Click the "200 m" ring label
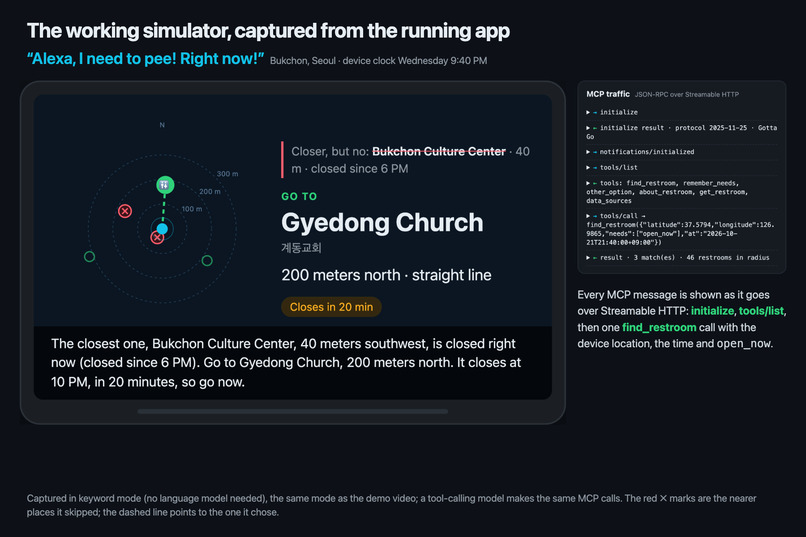Image resolution: width=806 pixels, height=537 pixels. pyautogui.click(x=210, y=191)
